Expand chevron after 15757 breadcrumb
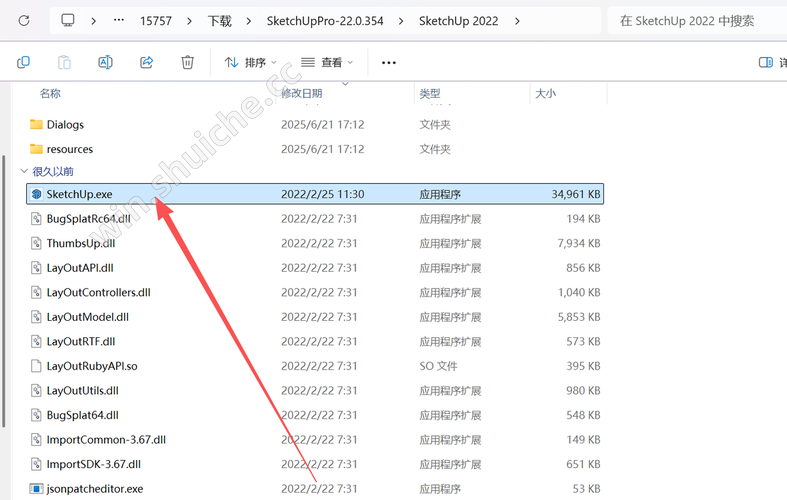 click(x=189, y=21)
